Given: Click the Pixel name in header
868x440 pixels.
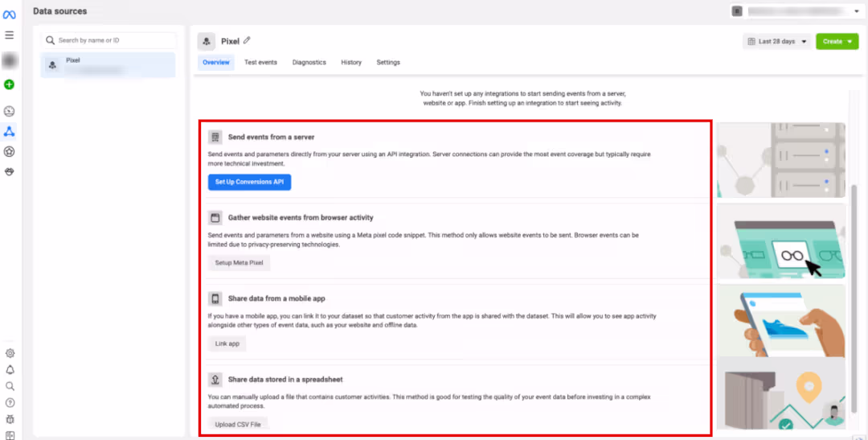Looking at the screenshot, I should click(x=231, y=42).
